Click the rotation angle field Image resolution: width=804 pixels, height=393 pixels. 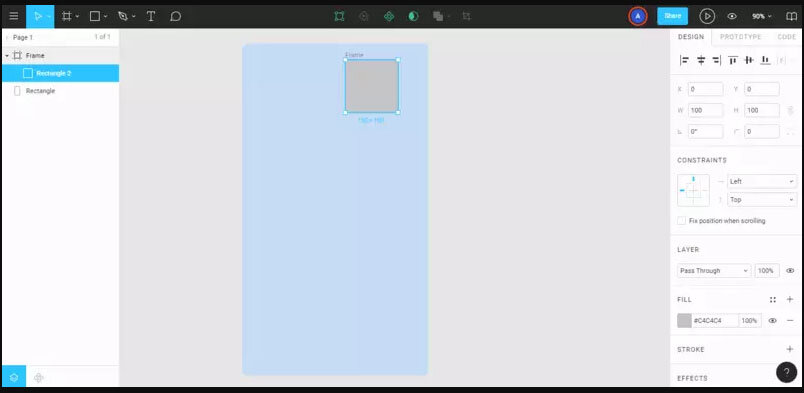click(x=706, y=131)
